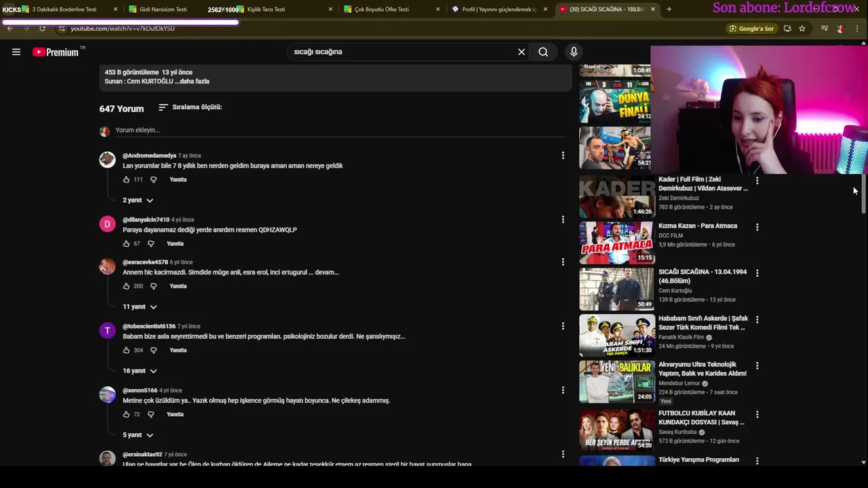Open the Cem Kurtoğlu channel under SICAĞI SICAĞINA

point(675,291)
